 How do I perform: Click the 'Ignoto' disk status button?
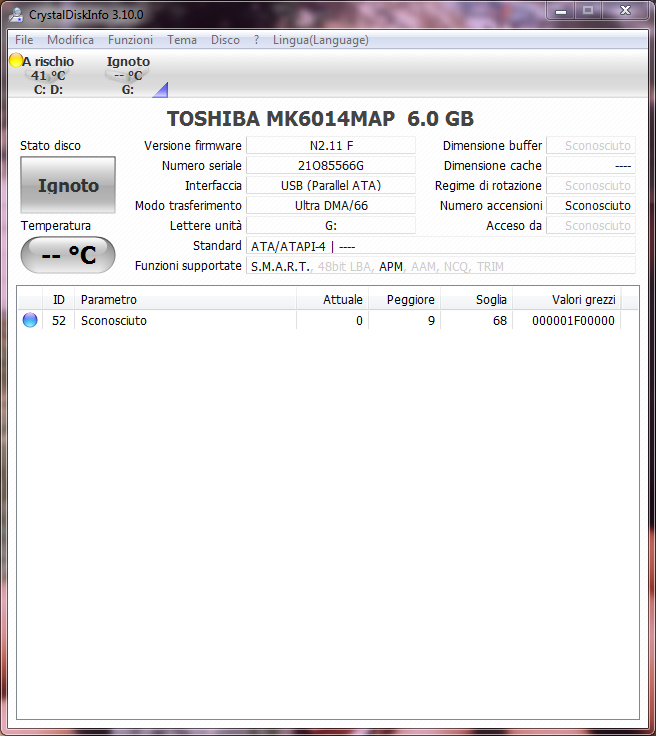[x=68, y=185]
